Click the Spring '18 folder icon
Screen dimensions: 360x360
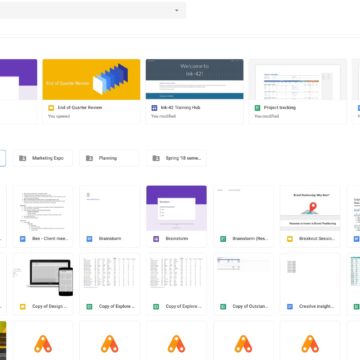pyautogui.click(x=156, y=158)
